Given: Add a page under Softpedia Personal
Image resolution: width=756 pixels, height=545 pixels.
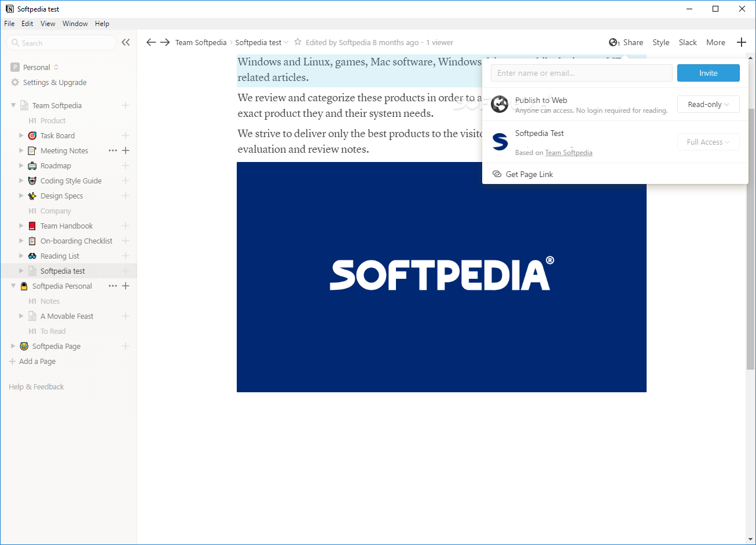Looking at the screenshot, I should click(x=126, y=286).
